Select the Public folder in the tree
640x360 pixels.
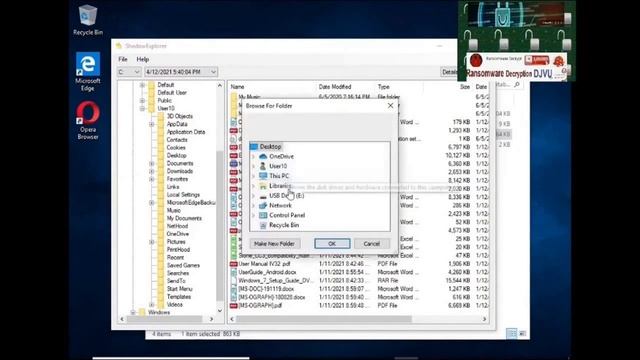164,100
